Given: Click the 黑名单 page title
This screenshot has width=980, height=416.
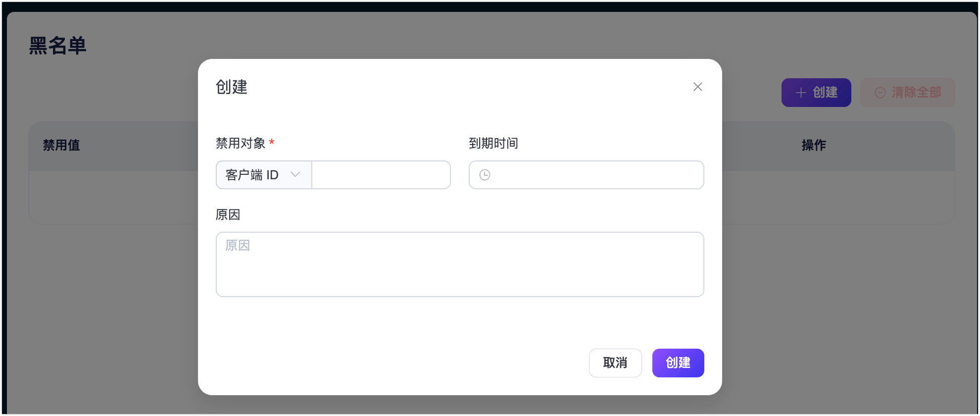Looking at the screenshot, I should pos(58,46).
